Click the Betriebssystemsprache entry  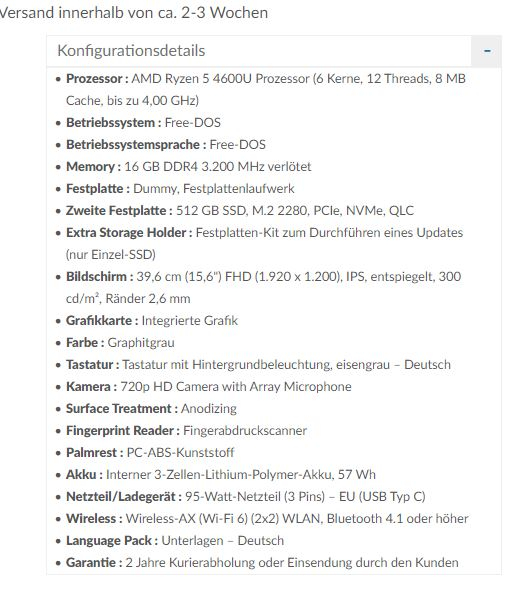click(166, 145)
